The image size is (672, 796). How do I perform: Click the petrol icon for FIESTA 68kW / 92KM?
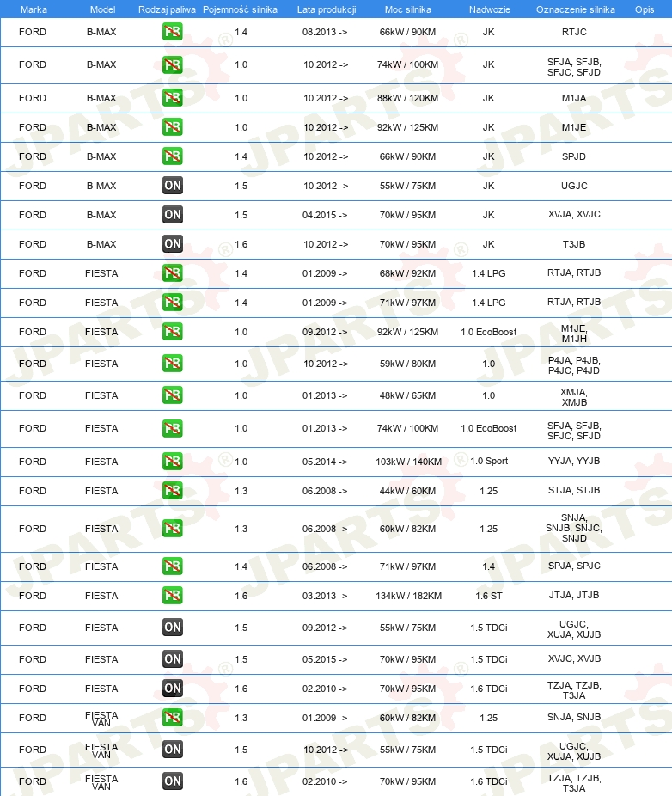click(173, 273)
